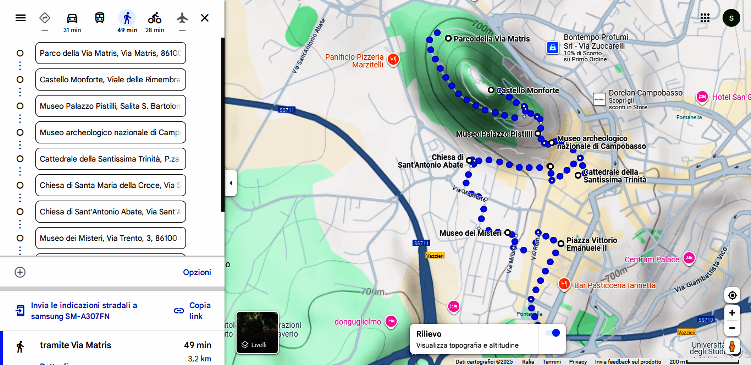Viewport: 751px width, 365px height.
Task: Open the hamburger main menu
Action: click(21, 18)
